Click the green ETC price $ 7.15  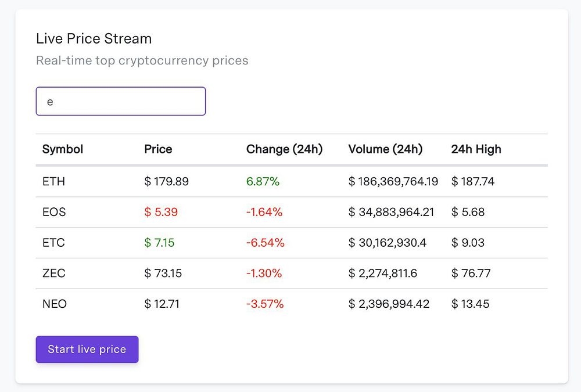(159, 243)
